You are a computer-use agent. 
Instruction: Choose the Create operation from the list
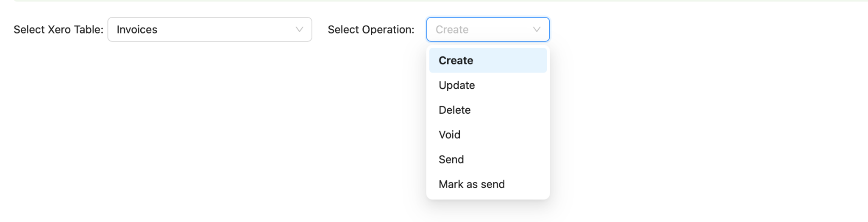pos(488,60)
